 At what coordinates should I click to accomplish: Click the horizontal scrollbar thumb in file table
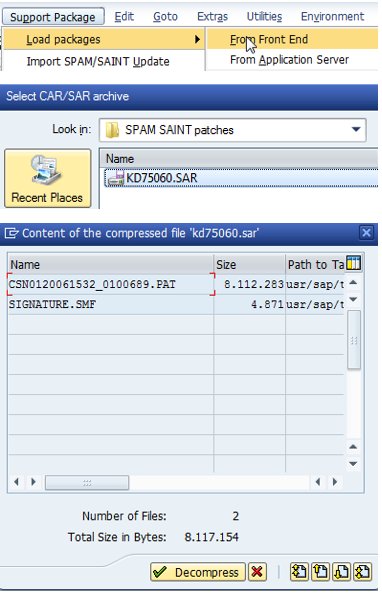(x=87, y=483)
